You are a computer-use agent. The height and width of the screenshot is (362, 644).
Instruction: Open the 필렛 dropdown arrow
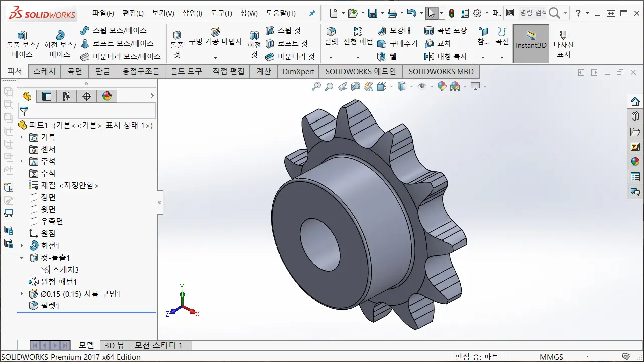331,57
